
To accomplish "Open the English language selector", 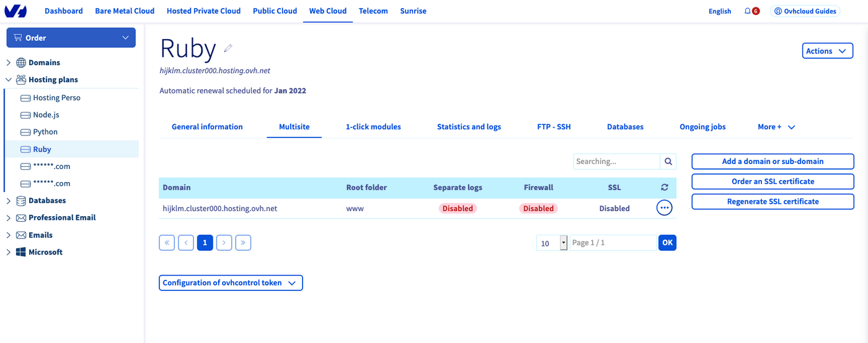I will (x=720, y=11).
